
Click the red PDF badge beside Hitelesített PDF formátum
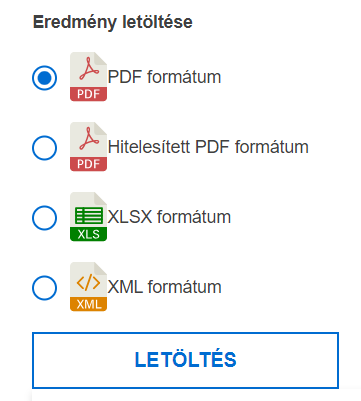(88, 164)
